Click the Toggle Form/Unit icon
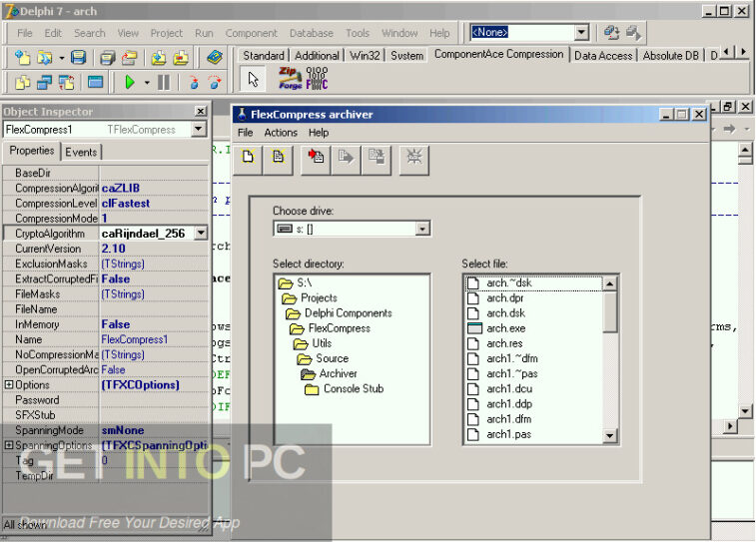 click(67, 83)
